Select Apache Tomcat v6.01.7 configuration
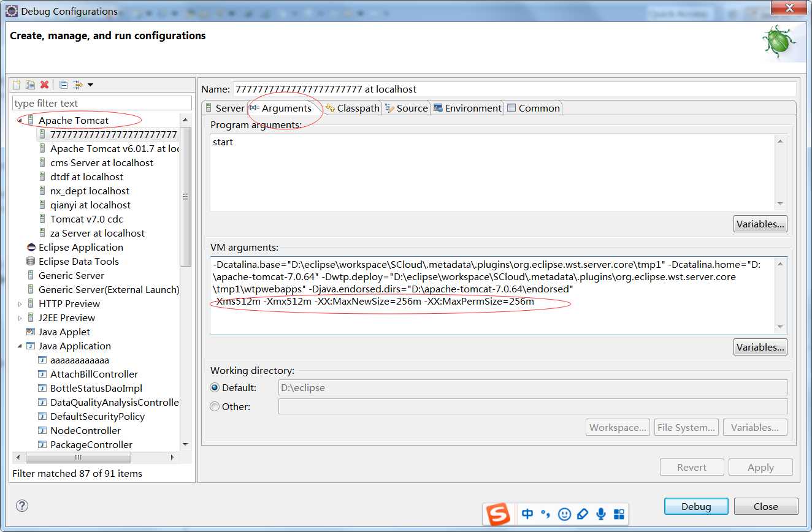The height and width of the screenshot is (532, 812). coord(109,148)
